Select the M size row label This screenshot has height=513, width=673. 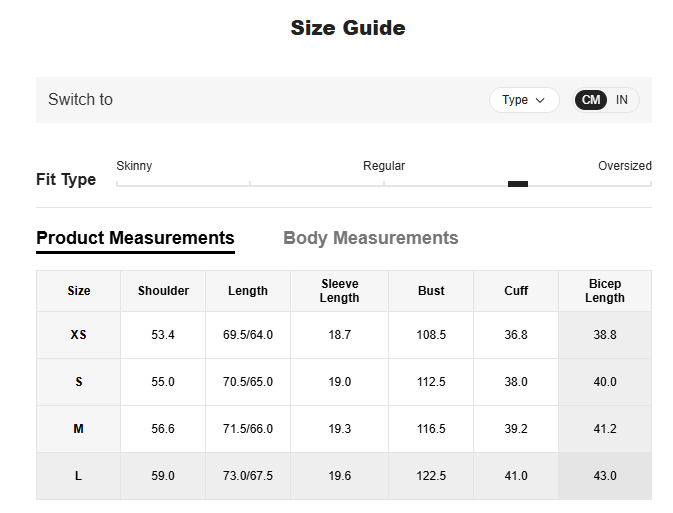click(79, 429)
